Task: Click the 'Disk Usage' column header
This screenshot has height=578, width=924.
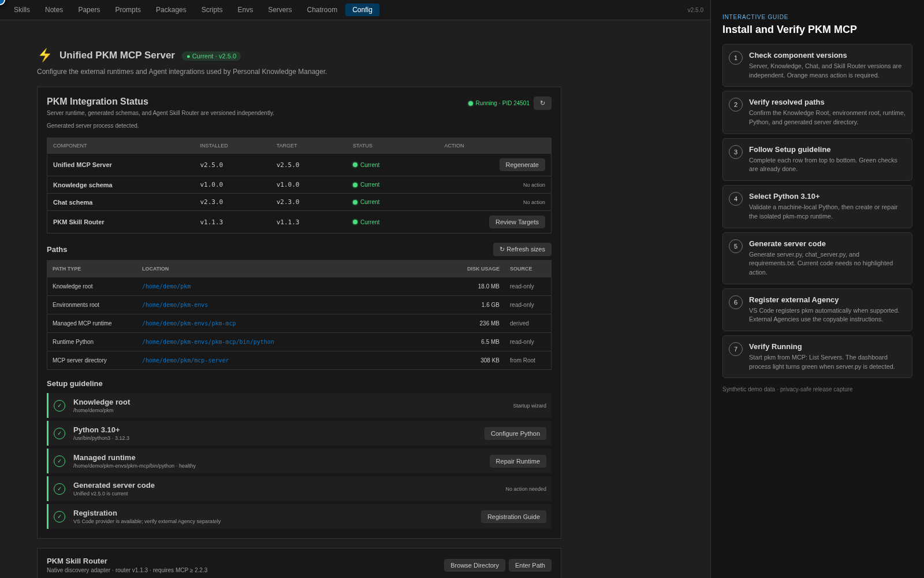Action: tap(483, 269)
